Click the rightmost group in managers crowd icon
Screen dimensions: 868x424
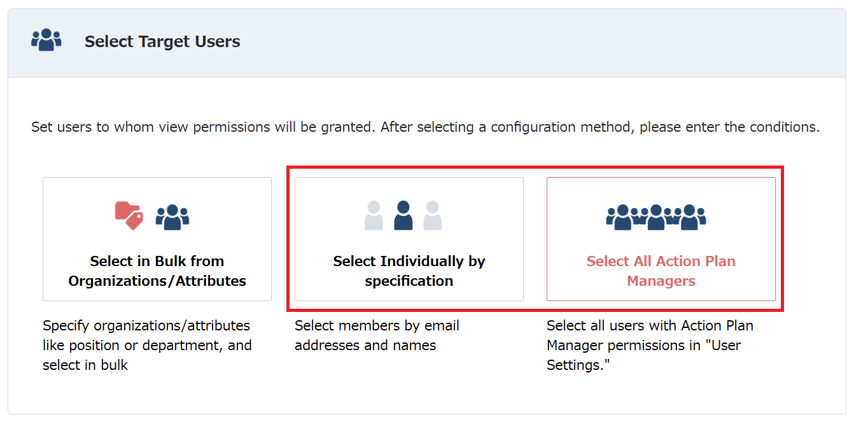point(690,217)
